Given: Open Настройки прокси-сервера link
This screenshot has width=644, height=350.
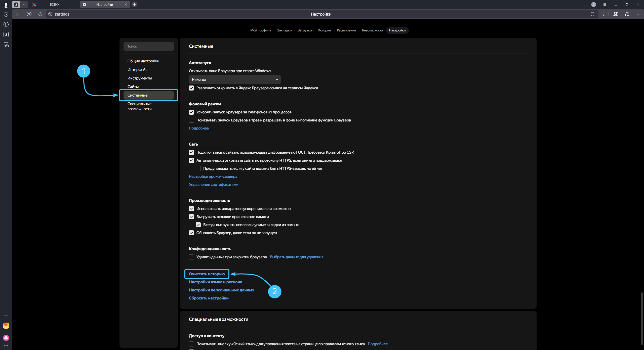Looking at the screenshot, I should click(x=213, y=177).
